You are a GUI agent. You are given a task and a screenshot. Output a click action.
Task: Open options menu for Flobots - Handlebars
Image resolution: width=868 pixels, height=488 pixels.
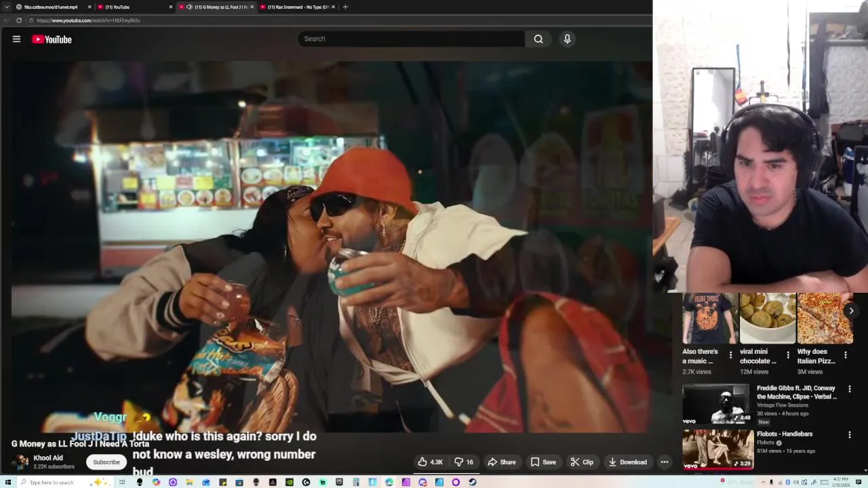pyautogui.click(x=850, y=434)
